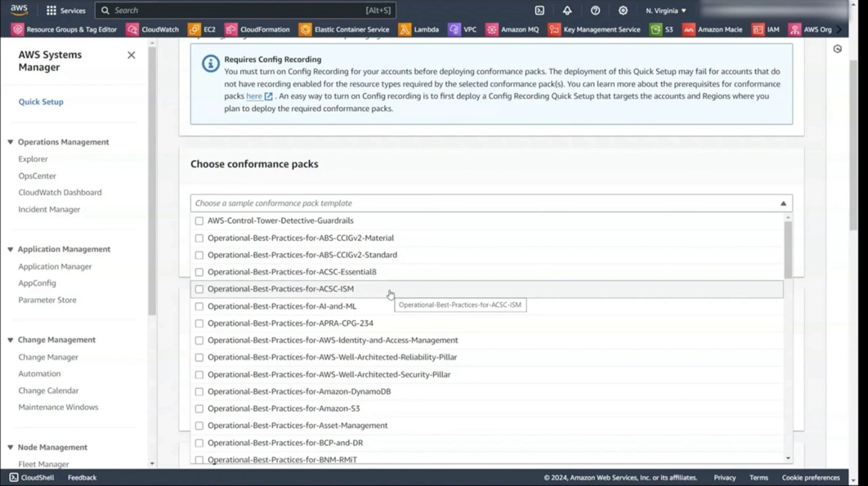Select Operational-Best-Practices-for-Amazon-S3 checkbox
The image size is (868, 486).
tap(199, 408)
